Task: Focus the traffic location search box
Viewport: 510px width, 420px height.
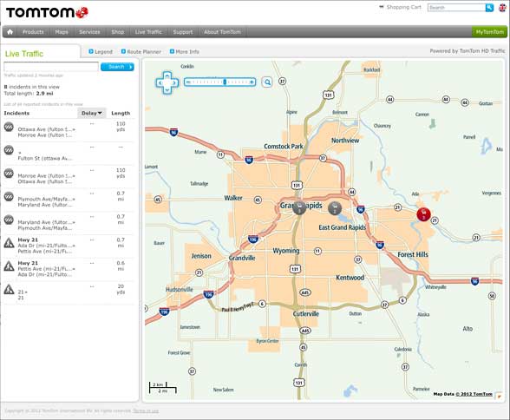Action: point(51,67)
